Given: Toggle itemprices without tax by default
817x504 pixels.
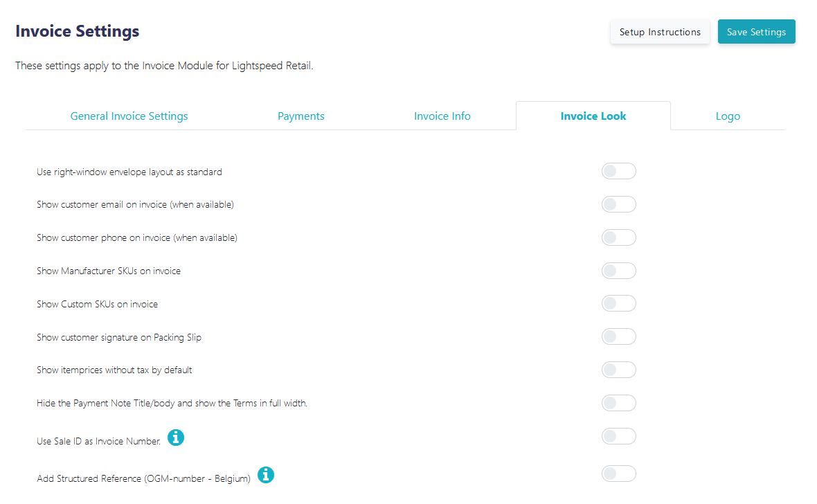Looking at the screenshot, I should (x=618, y=370).
